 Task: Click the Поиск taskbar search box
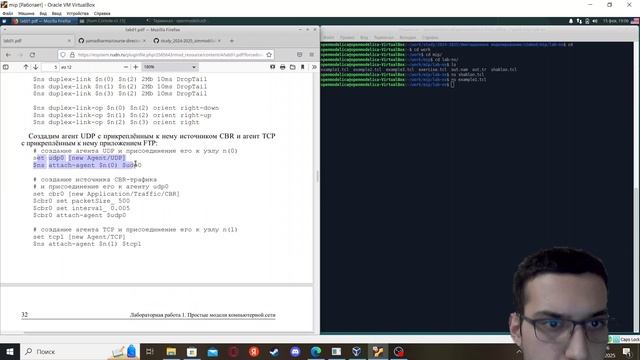80,351
